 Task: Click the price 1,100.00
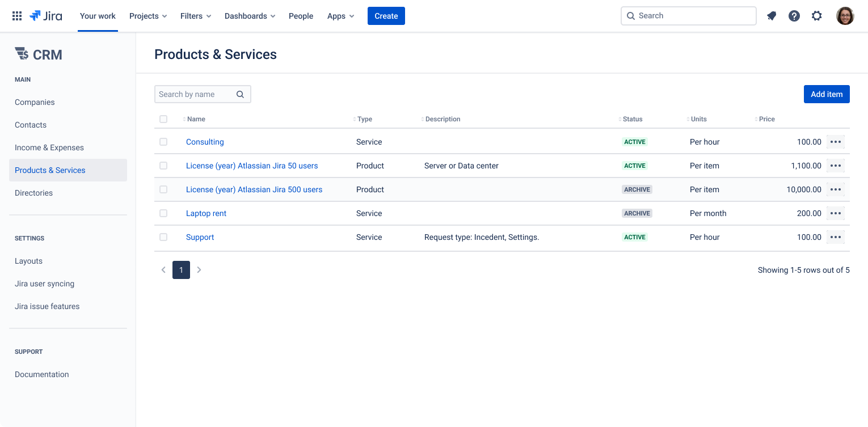click(806, 166)
